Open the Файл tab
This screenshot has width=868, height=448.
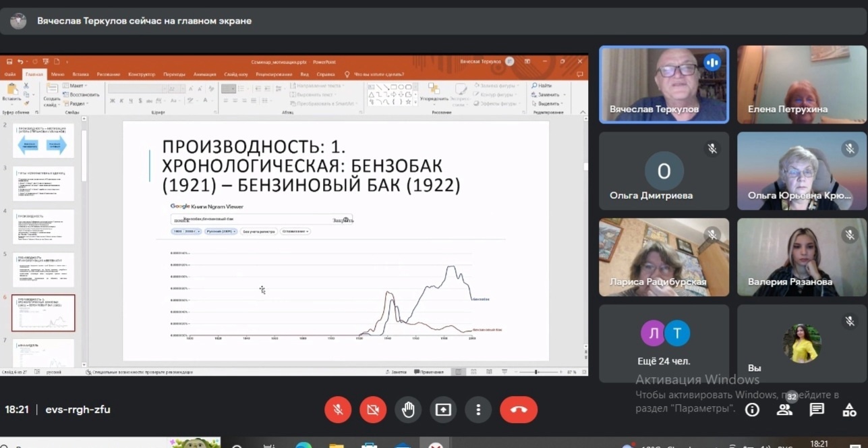click(x=10, y=74)
